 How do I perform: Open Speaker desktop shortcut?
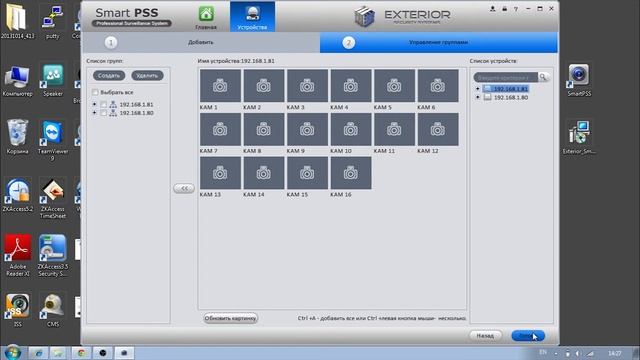click(53, 80)
